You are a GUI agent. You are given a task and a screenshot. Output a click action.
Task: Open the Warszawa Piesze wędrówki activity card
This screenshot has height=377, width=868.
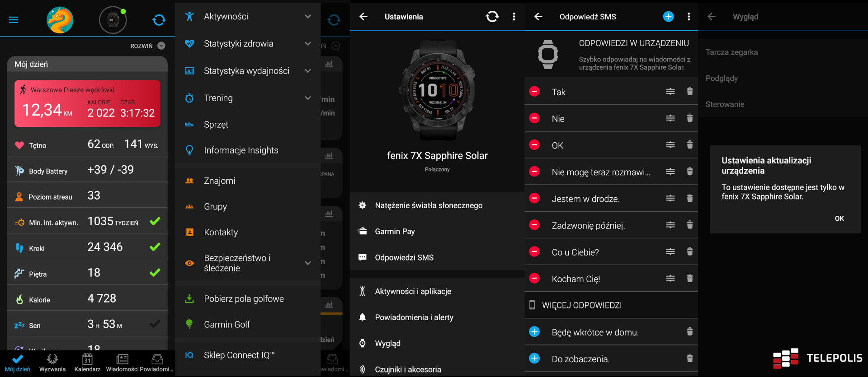click(87, 103)
